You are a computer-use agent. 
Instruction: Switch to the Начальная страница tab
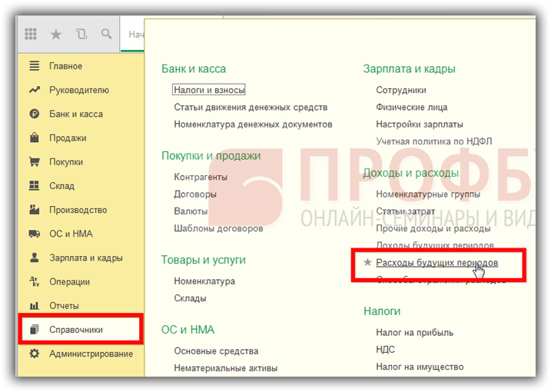tap(136, 35)
